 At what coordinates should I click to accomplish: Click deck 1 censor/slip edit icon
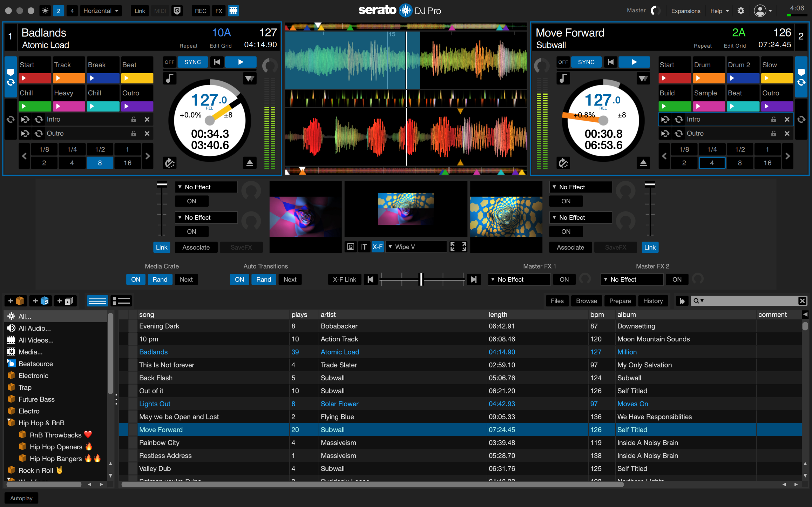coord(169,163)
